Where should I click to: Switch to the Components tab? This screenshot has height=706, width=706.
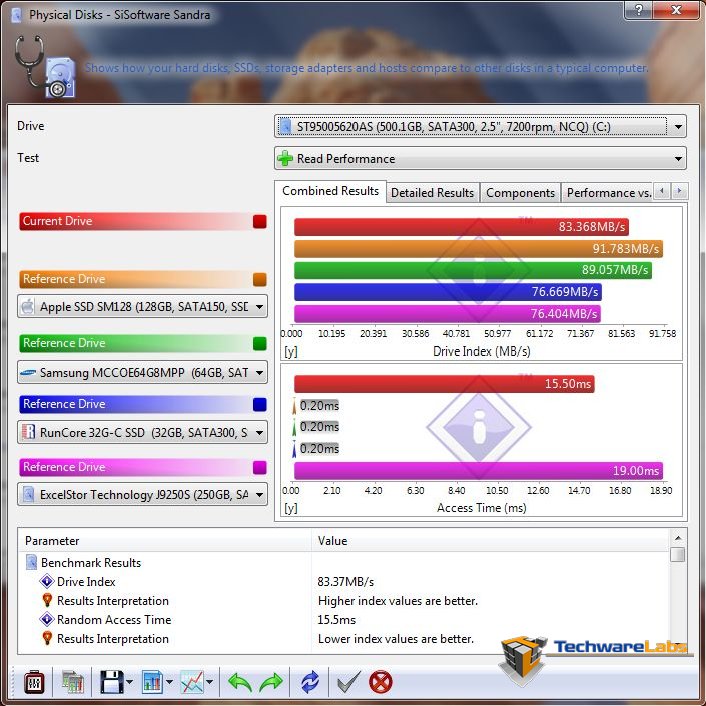520,193
